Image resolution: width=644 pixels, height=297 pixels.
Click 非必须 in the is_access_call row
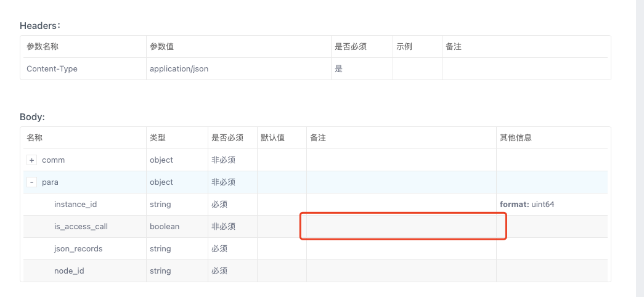click(224, 226)
